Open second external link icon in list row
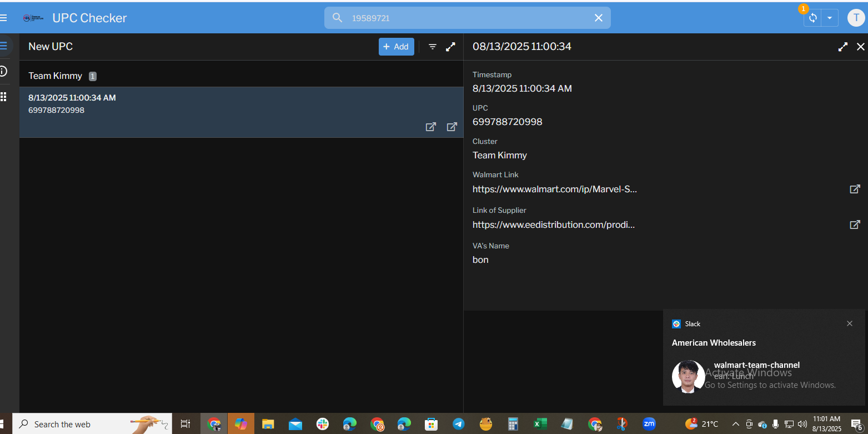The image size is (868, 434). (452, 127)
